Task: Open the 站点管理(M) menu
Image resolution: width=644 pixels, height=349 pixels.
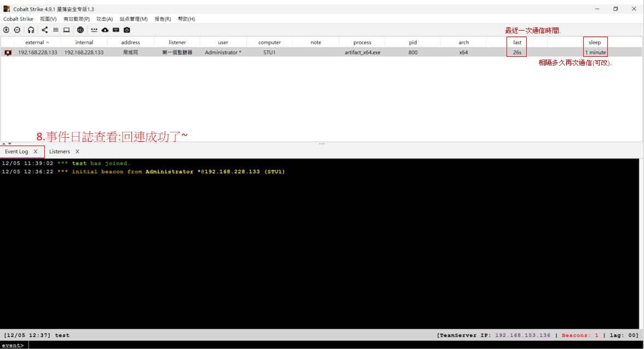Action: pos(134,19)
